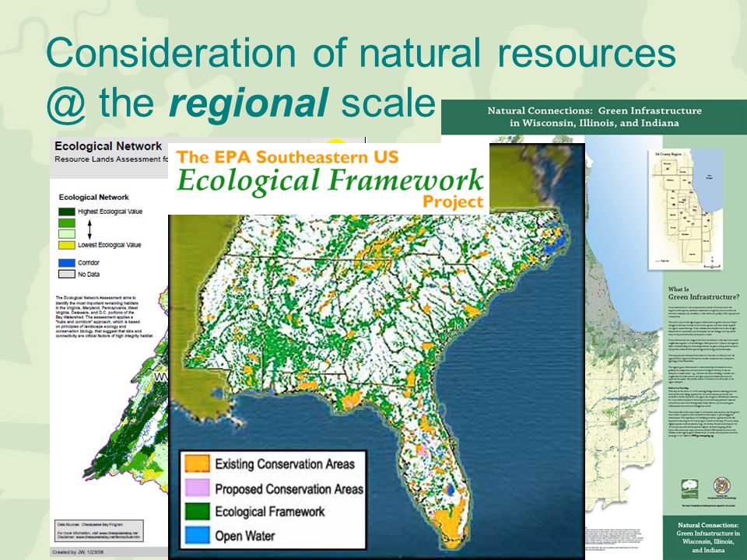Click the '14 County Region' inset map title
Viewport: 747px width, 560px height.
click(668, 154)
